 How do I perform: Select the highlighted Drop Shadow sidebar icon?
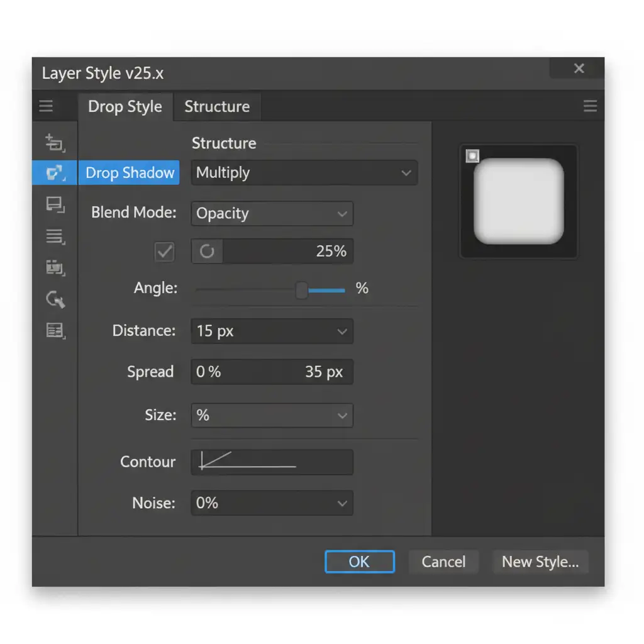pos(55,172)
